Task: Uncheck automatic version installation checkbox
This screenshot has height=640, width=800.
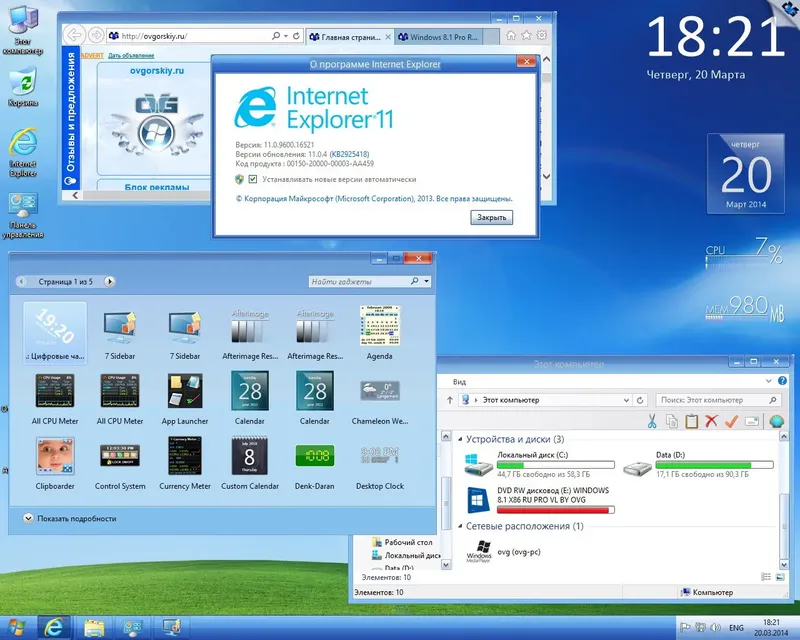Action: pyautogui.click(x=252, y=180)
